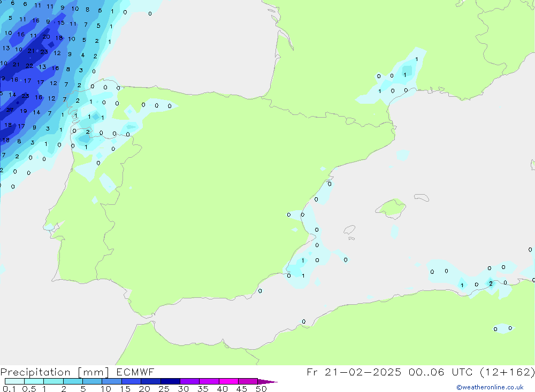The height and width of the screenshot is (392, 535).
Task: Click the '45' legend scale label
Action: coord(242,389)
